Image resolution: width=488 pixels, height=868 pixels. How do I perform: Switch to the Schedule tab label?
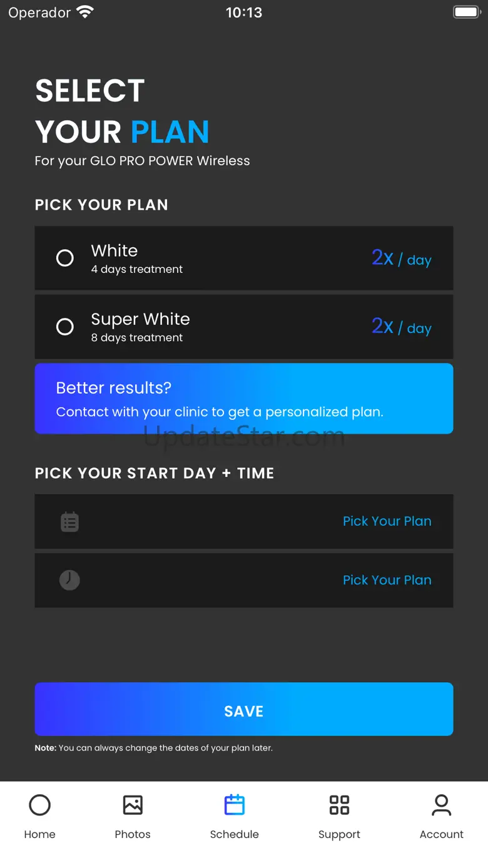click(235, 834)
